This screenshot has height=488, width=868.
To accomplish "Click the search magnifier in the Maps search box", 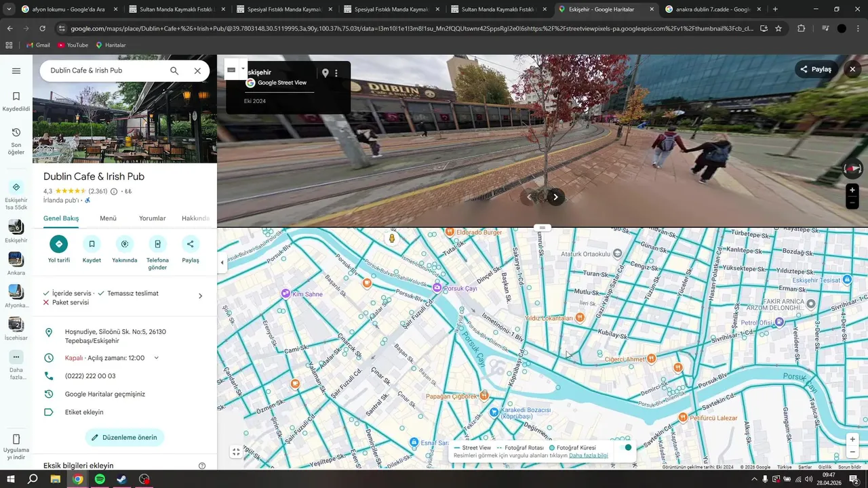I will click(x=174, y=70).
